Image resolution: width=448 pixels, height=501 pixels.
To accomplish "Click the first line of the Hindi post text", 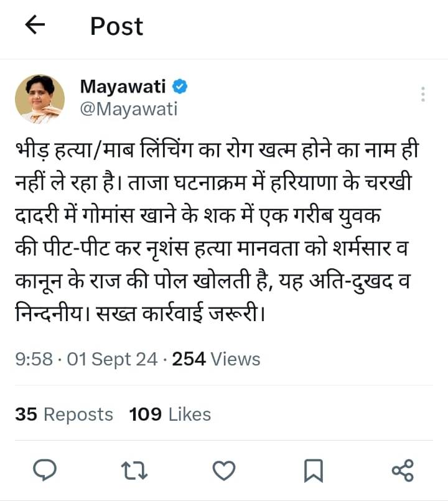I will [212, 151].
